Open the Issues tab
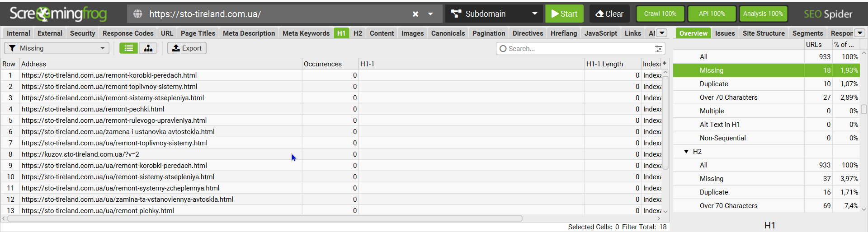Image resolution: width=868 pixels, height=232 pixels. [725, 33]
